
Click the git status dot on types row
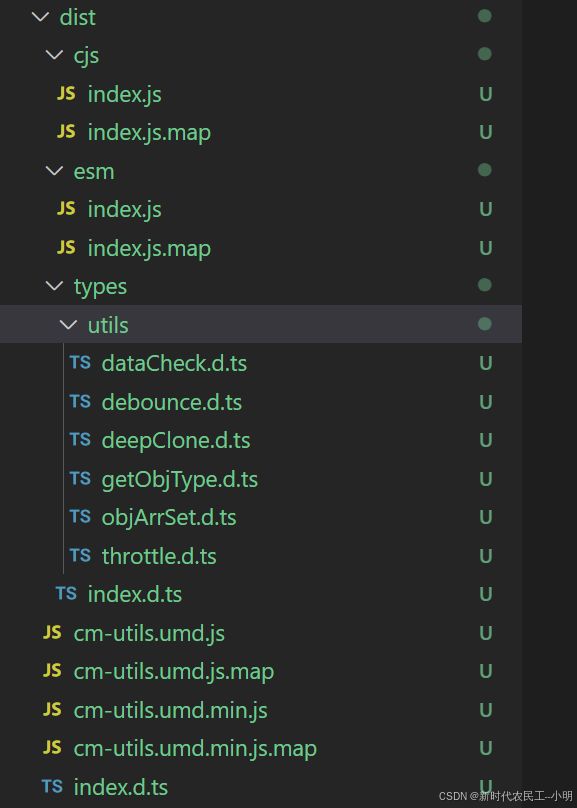(x=484, y=285)
